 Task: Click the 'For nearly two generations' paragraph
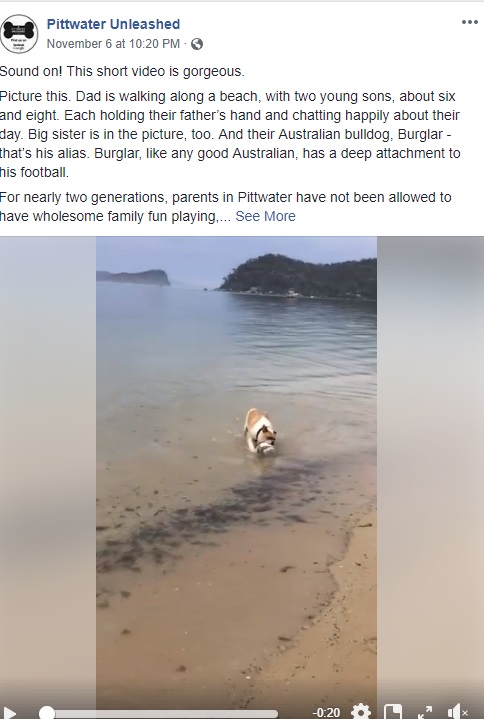(226, 207)
